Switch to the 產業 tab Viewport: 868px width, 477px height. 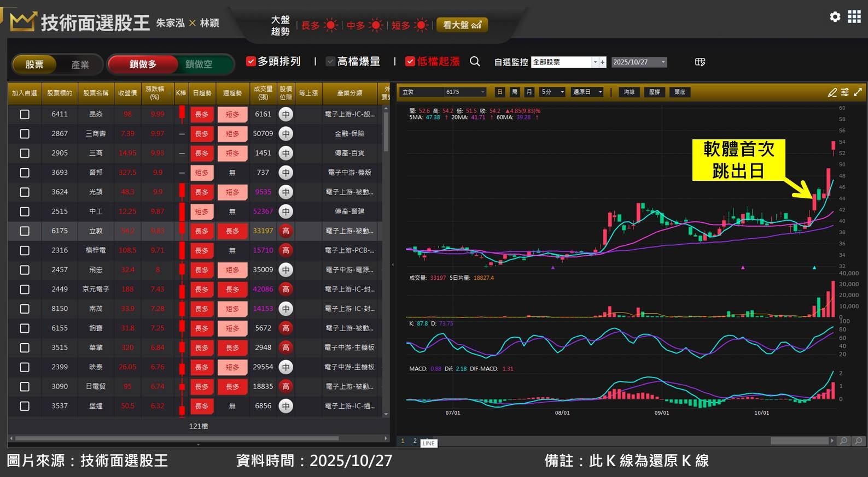click(80, 64)
